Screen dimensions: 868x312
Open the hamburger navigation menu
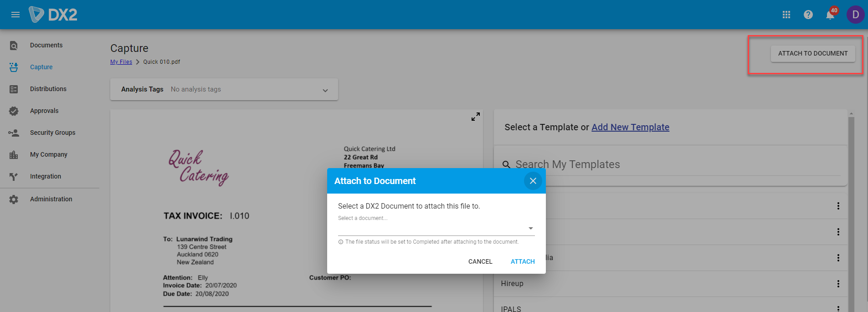pos(15,15)
